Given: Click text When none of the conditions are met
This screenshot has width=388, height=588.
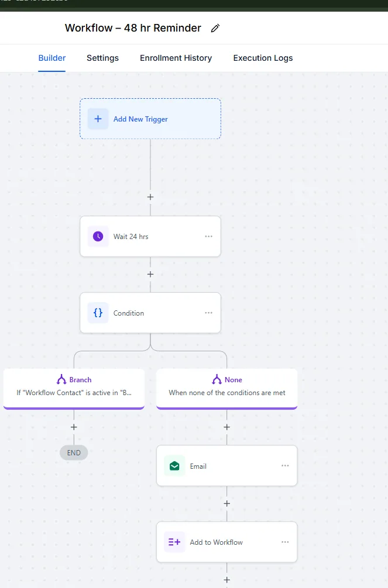Looking at the screenshot, I should coord(227,393).
